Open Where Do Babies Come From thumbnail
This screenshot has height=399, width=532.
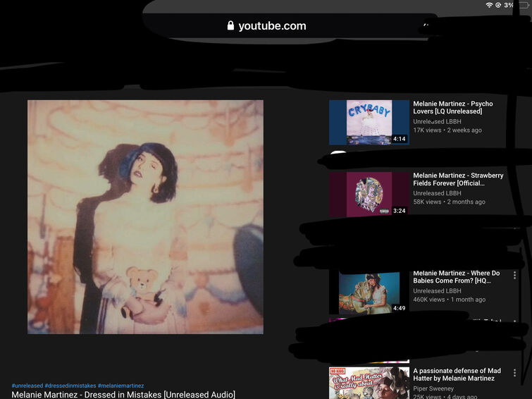click(x=369, y=293)
